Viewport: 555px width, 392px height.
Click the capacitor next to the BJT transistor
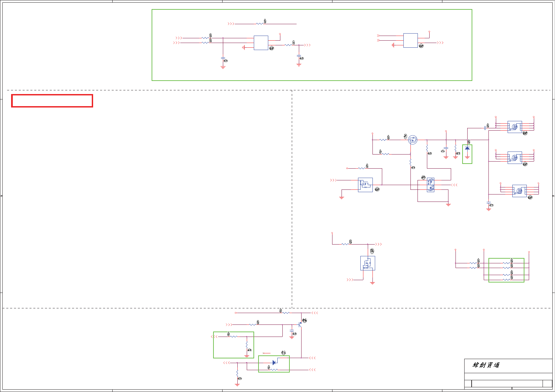coord(291,332)
